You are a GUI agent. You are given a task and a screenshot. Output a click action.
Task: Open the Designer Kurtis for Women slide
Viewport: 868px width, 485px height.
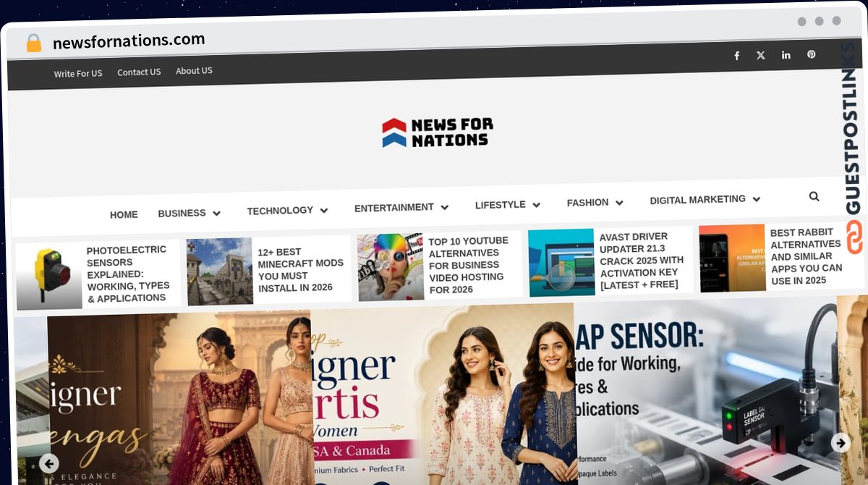(443, 395)
